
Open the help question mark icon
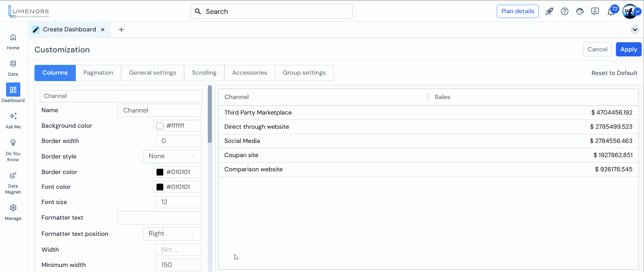[564, 11]
